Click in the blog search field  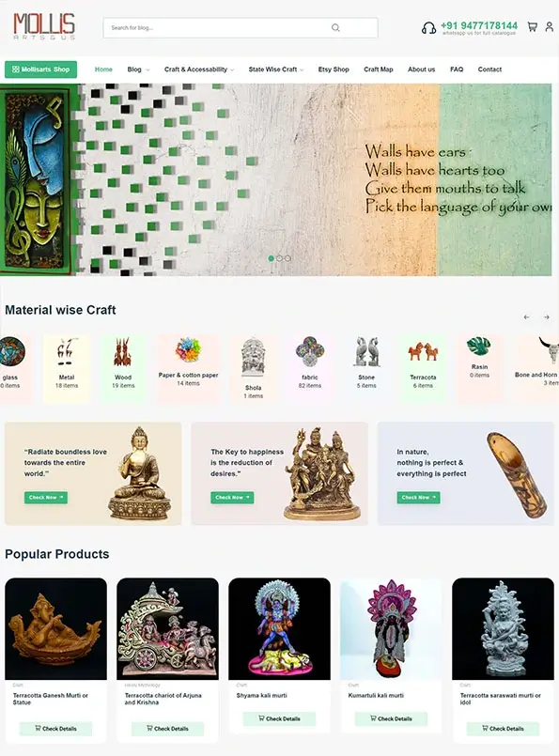point(241,28)
